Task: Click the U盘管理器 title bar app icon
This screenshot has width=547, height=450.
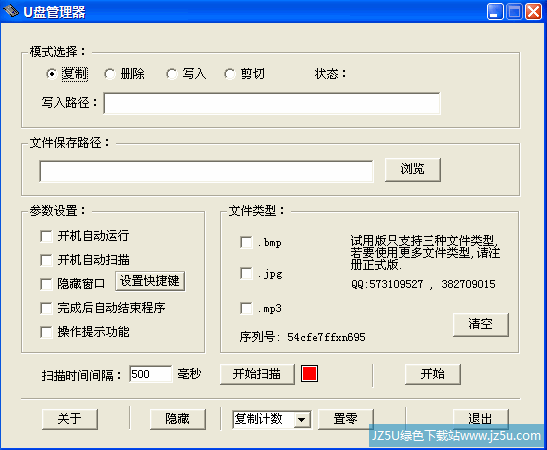Action: coord(11,12)
